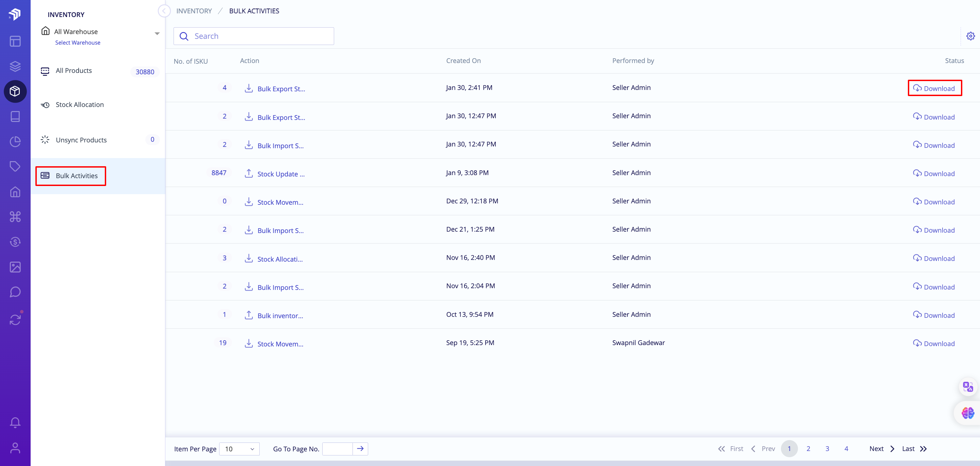This screenshot has width=980, height=466.
Task: Open notifications bell icon
Action: [x=15, y=422]
